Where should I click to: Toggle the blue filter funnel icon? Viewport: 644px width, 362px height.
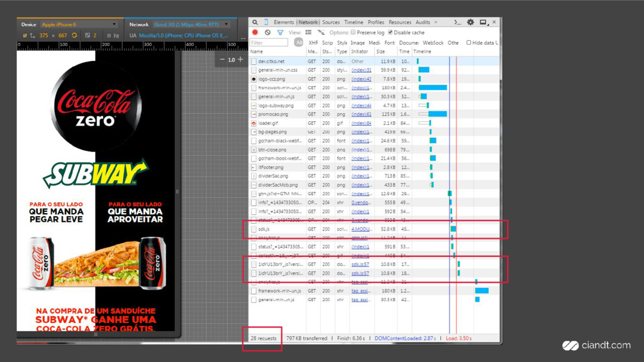tap(280, 33)
